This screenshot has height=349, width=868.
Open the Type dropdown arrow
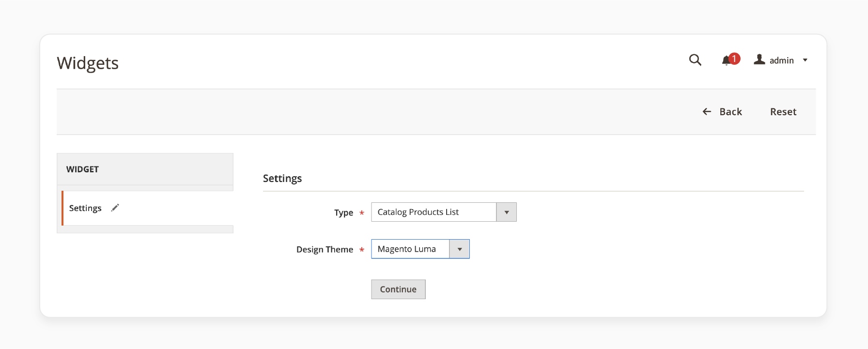click(x=507, y=212)
